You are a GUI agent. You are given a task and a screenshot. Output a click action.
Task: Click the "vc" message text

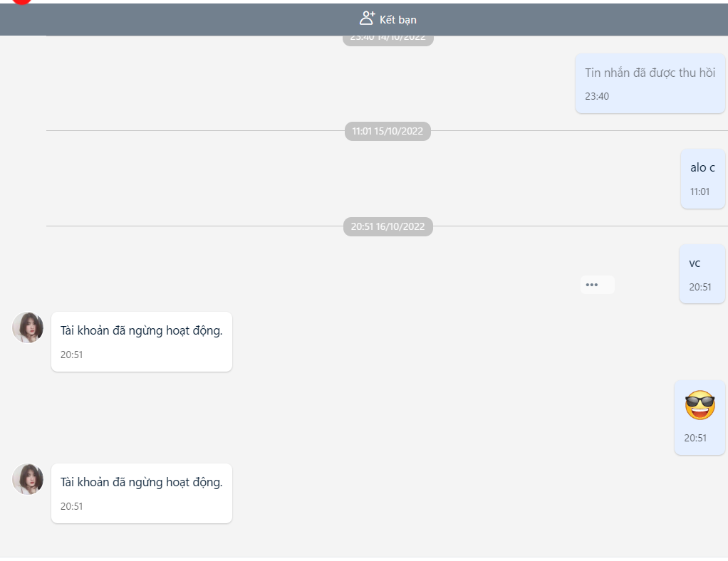tap(695, 263)
